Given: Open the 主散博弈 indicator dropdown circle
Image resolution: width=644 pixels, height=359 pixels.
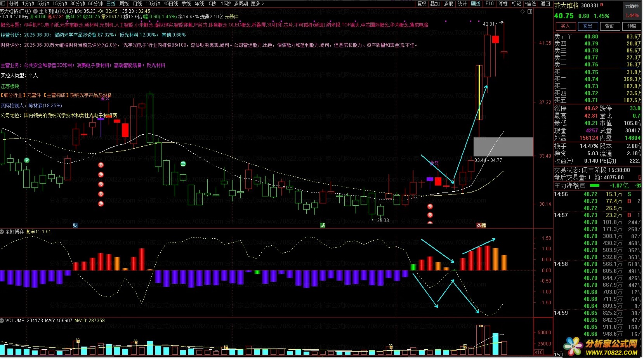Looking at the screenshot, I should (x=2, y=232).
